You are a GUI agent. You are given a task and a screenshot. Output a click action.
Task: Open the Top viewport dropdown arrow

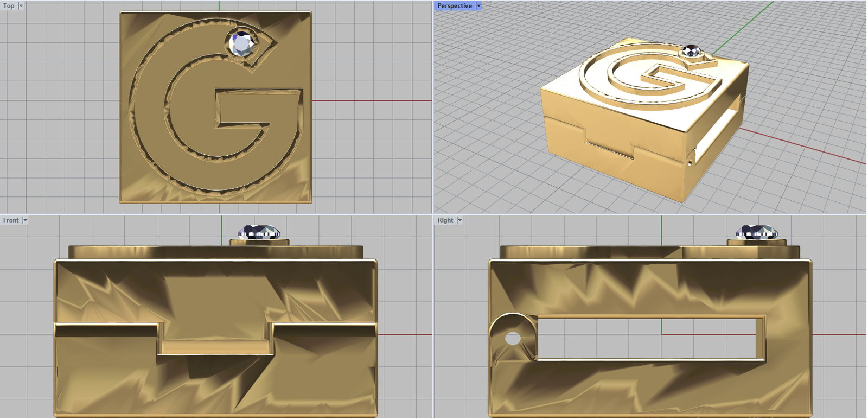21,6
